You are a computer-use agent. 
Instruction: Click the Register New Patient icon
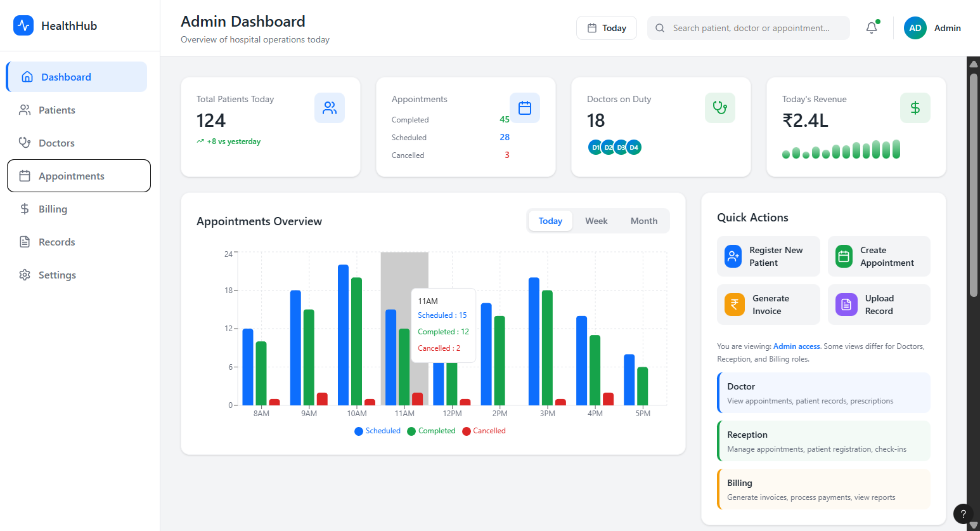tap(733, 256)
